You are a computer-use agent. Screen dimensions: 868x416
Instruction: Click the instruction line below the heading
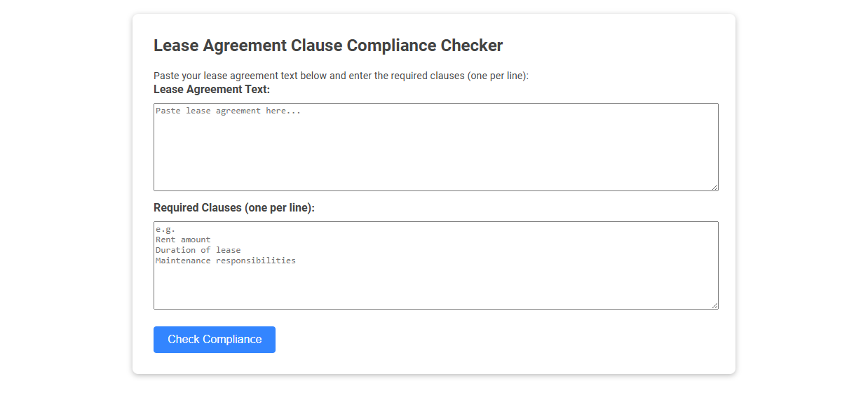[340, 75]
